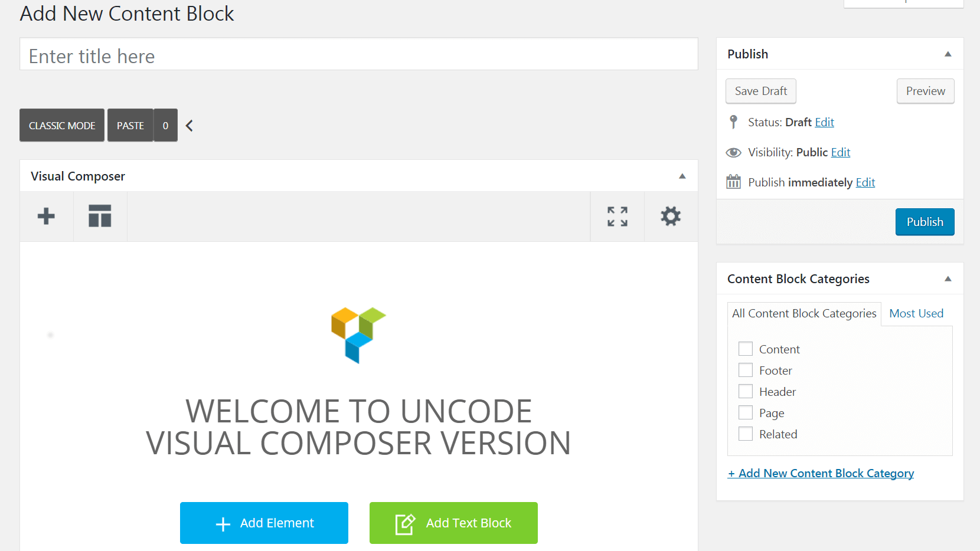Image resolution: width=980 pixels, height=551 pixels.
Task: Click the Save Draft button
Action: point(761,91)
